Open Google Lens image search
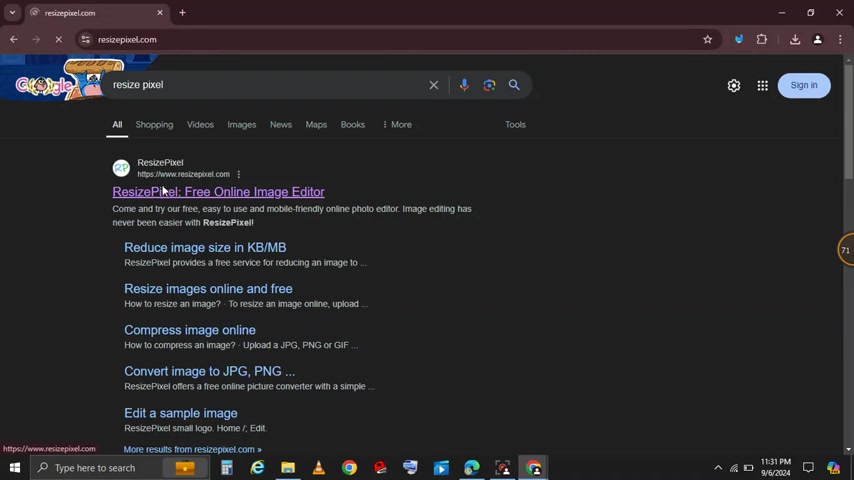Screen dimensions: 854x480 (489, 85)
